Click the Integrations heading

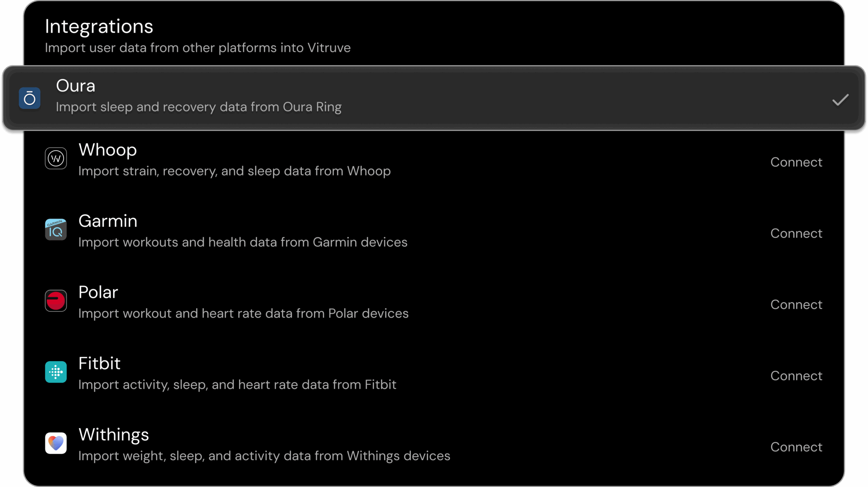click(x=99, y=27)
